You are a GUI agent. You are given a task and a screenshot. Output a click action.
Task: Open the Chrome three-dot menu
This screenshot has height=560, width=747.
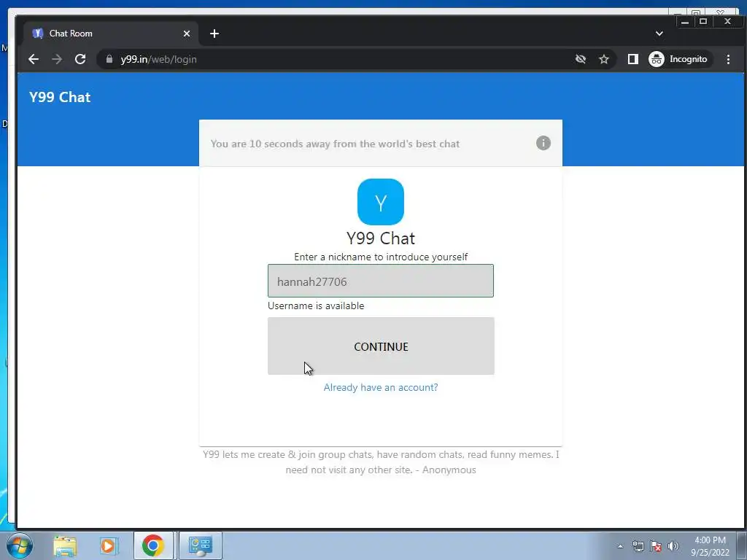point(729,59)
